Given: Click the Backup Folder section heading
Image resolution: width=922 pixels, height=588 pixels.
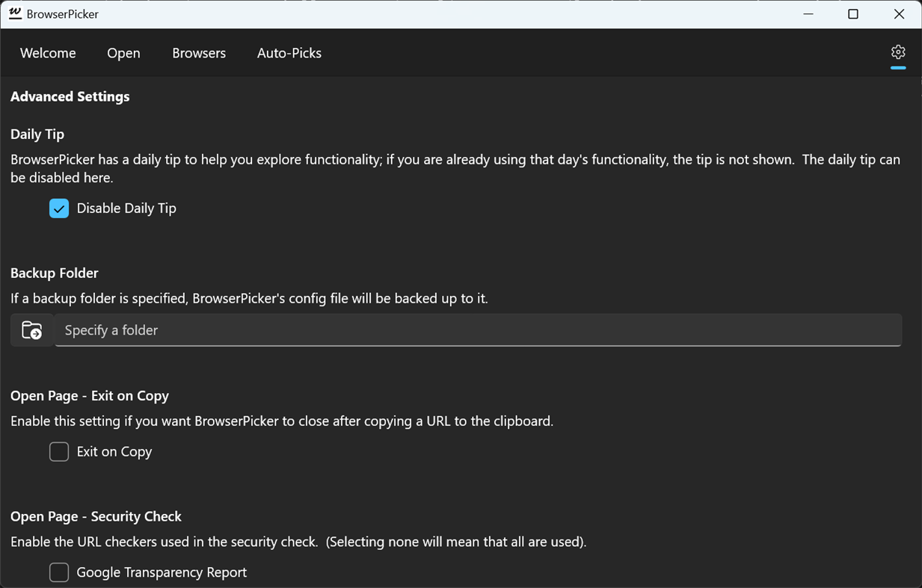Looking at the screenshot, I should coord(55,273).
